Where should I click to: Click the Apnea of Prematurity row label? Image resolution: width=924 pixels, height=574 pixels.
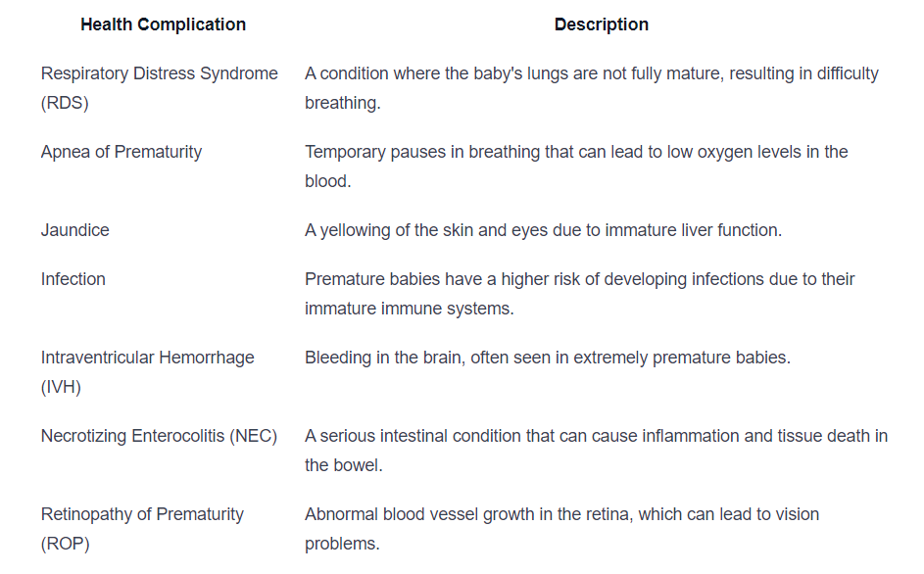tap(122, 152)
